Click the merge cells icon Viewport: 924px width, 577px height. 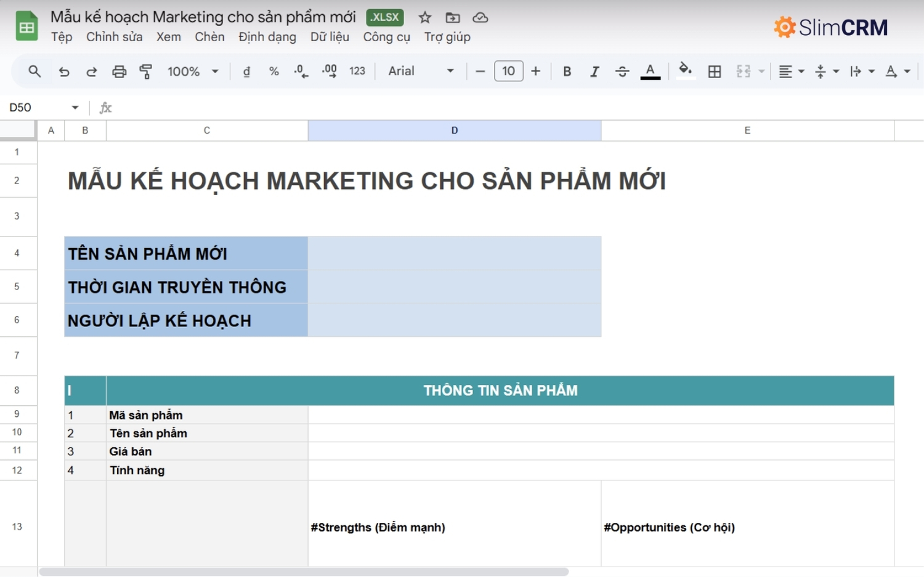coord(744,71)
